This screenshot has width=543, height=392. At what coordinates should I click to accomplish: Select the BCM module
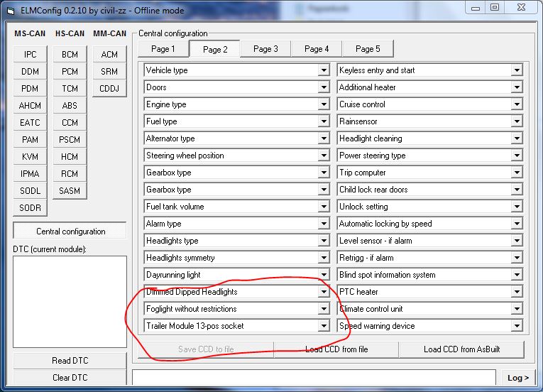[70, 55]
